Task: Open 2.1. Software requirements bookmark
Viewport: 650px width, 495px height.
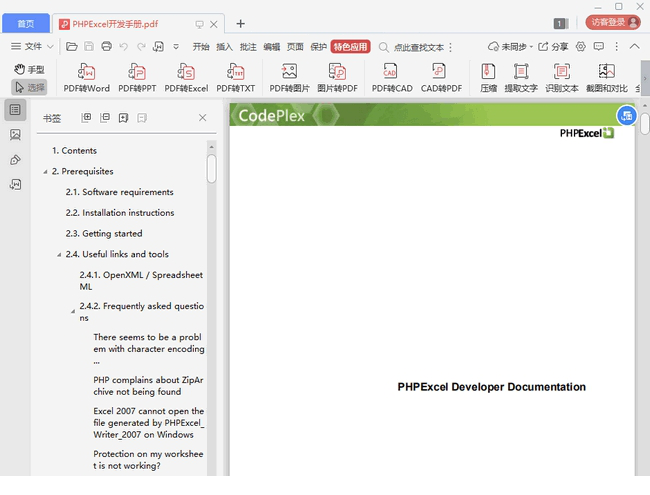Action: (x=119, y=192)
